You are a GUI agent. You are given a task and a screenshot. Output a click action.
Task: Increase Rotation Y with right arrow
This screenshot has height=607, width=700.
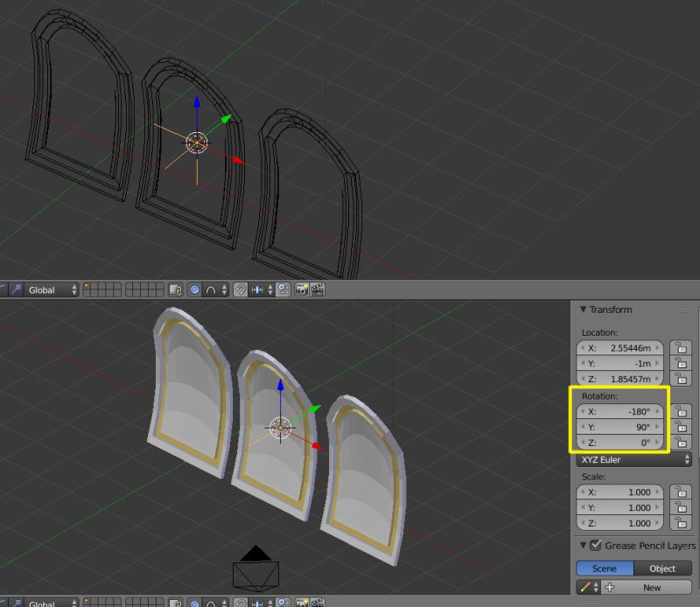click(x=657, y=427)
